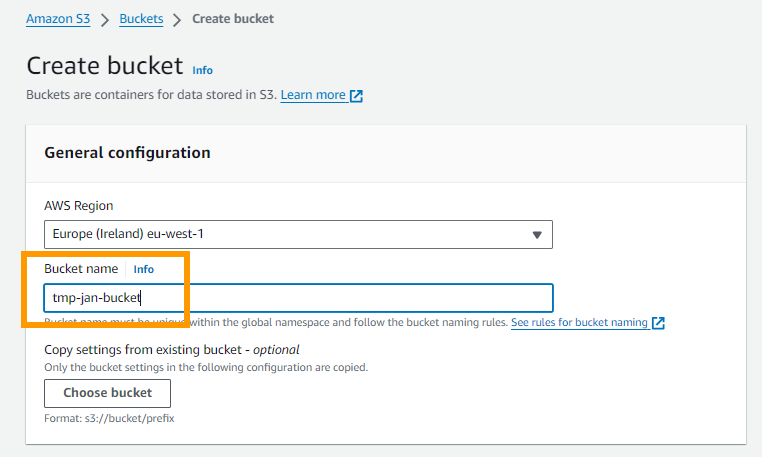Click the Create bucket page title
The width and height of the screenshot is (762, 457).
pyautogui.click(x=104, y=66)
